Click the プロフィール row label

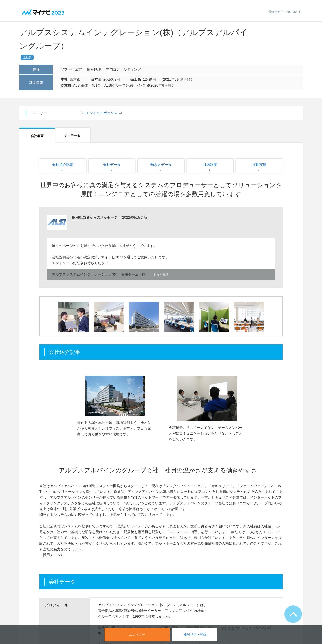(x=56, y=605)
